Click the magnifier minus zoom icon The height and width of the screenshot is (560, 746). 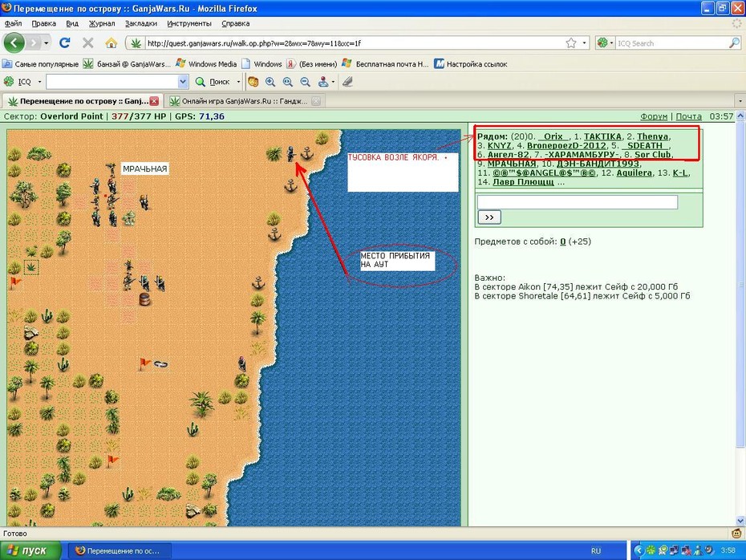(306, 82)
